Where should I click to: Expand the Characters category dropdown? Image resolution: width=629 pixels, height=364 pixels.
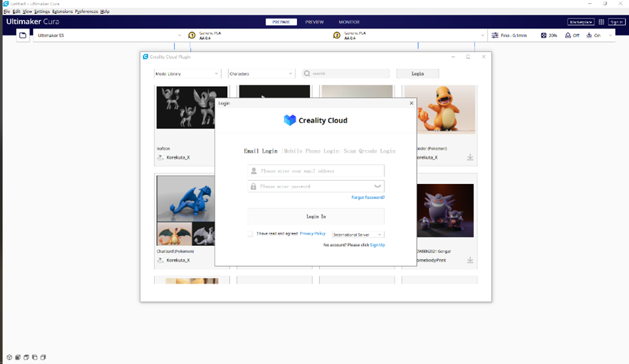pos(261,74)
